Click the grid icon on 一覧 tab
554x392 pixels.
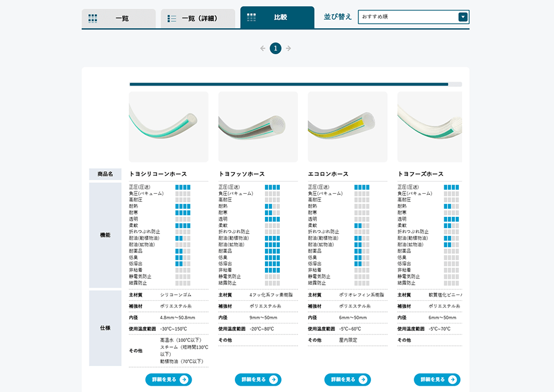(x=92, y=18)
